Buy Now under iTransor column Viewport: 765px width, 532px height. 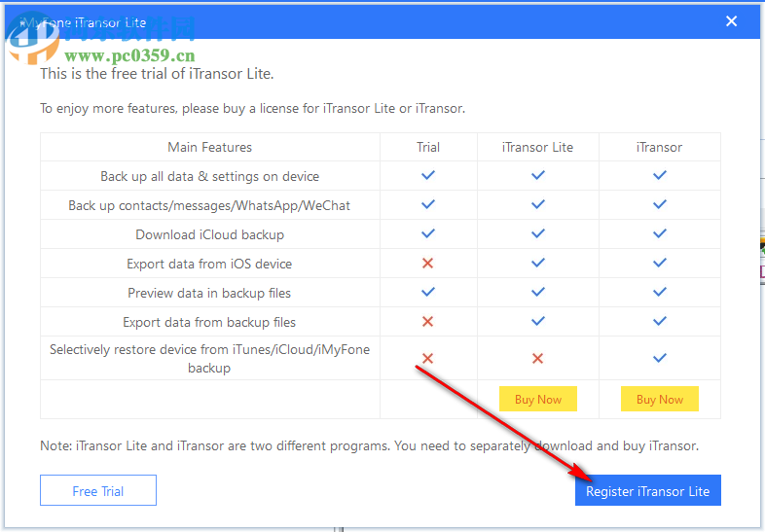pos(660,399)
